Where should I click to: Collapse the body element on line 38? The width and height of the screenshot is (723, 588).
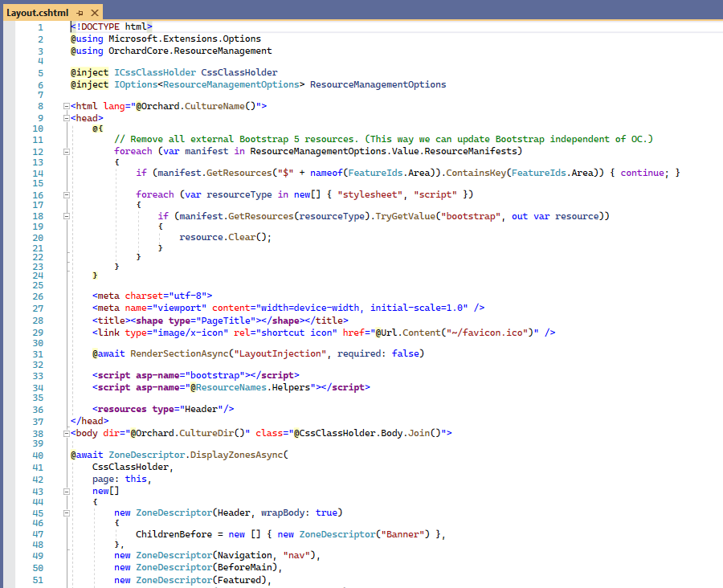[67, 434]
